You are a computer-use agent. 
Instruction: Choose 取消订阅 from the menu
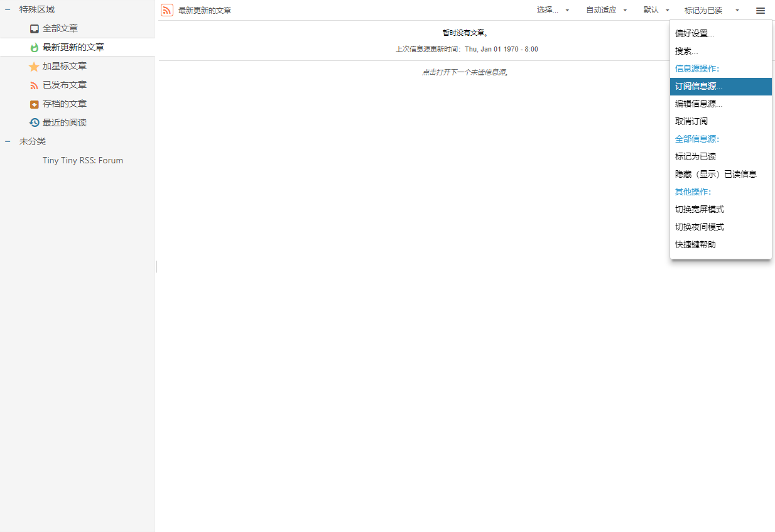pyautogui.click(x=721, y=121)
